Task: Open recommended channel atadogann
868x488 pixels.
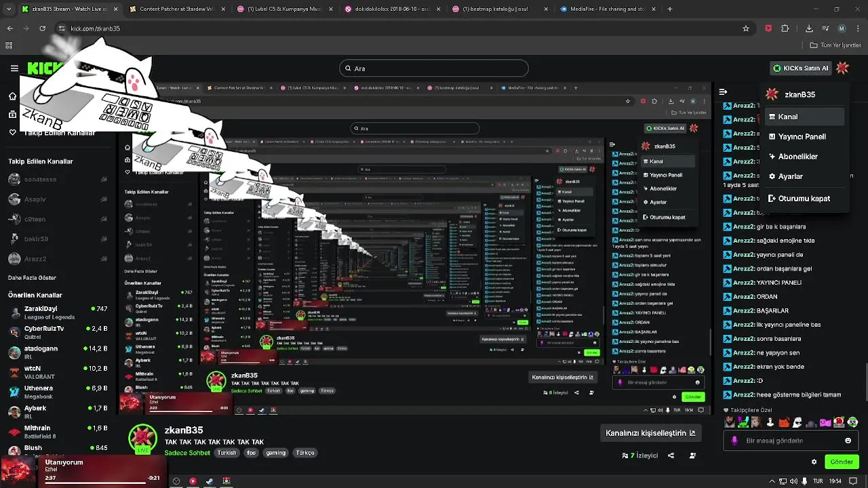Action: 58,352
